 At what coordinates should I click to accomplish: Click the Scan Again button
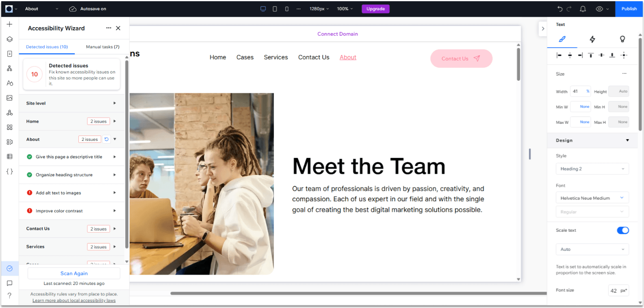pyautogui.click(x=74, y=274)
